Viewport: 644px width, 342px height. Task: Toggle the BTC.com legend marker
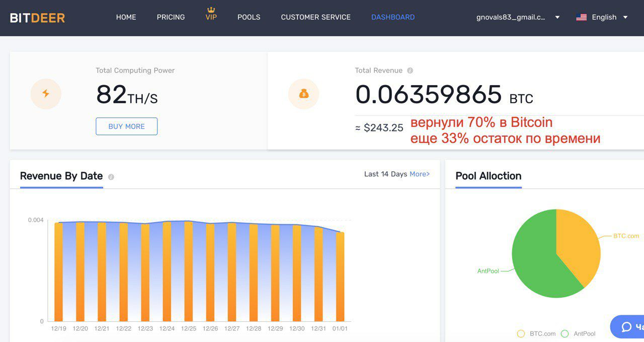(x=521, y=333)
